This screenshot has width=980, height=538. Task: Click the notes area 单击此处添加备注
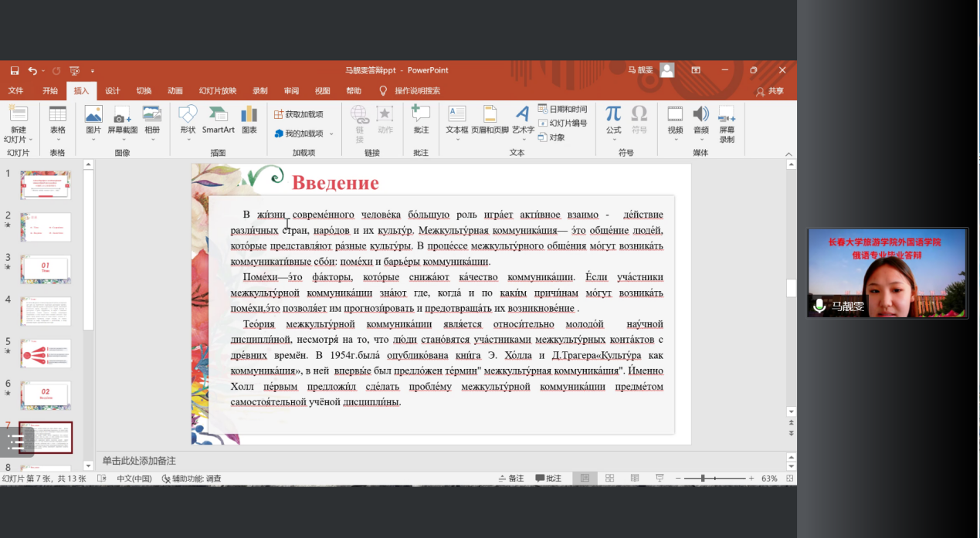(139, 461)
